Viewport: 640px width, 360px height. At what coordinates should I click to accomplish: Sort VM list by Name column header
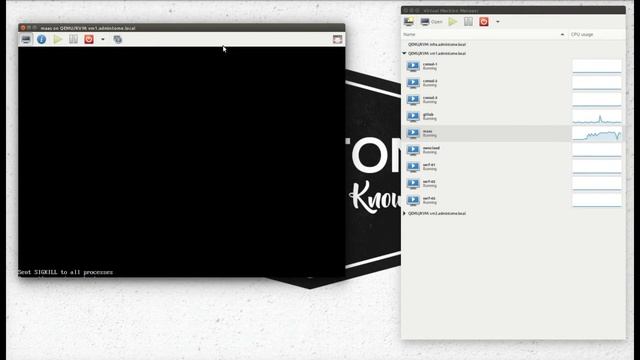point(484,35)
